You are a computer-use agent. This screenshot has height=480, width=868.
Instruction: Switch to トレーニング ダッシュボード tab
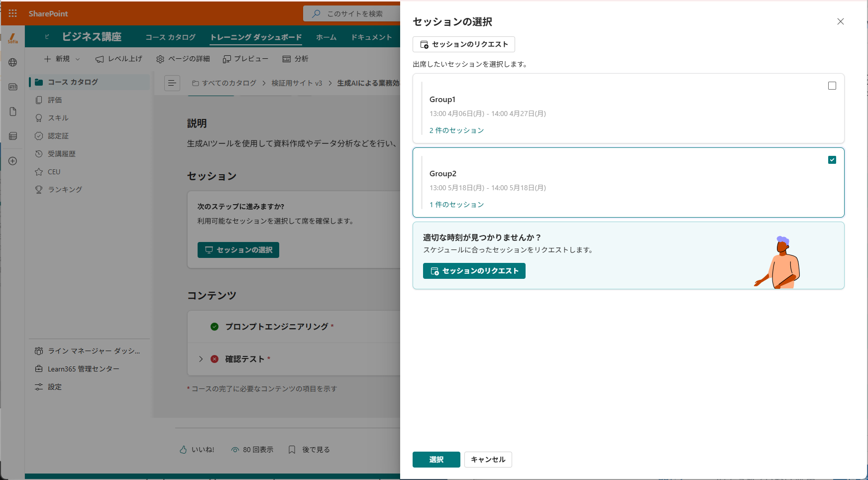click(256, 37)
